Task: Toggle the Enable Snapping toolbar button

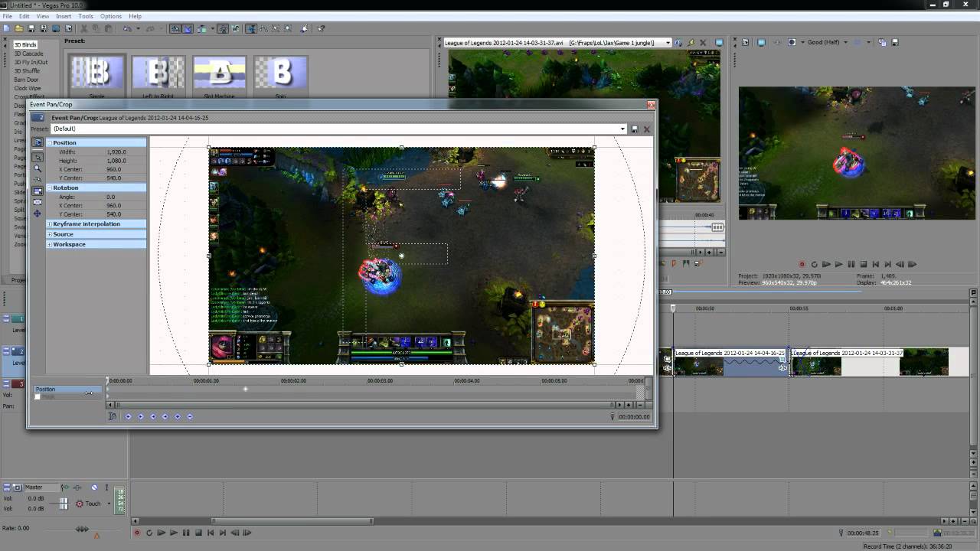Action: (x=176, y=29)
